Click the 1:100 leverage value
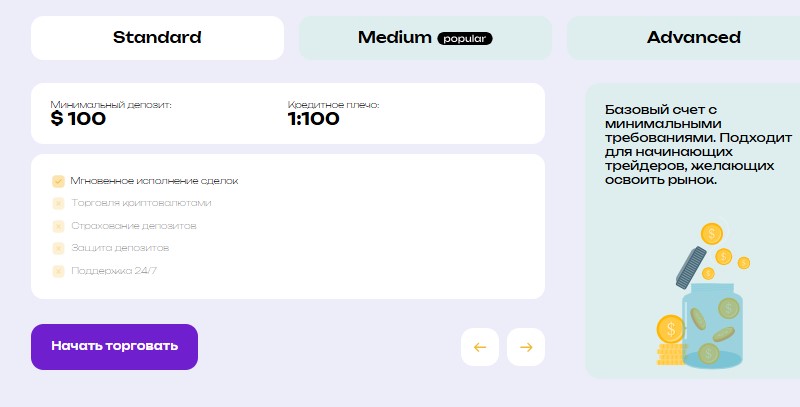The height and width of the screenshot is (407, 800). click(x=313, y=119)
